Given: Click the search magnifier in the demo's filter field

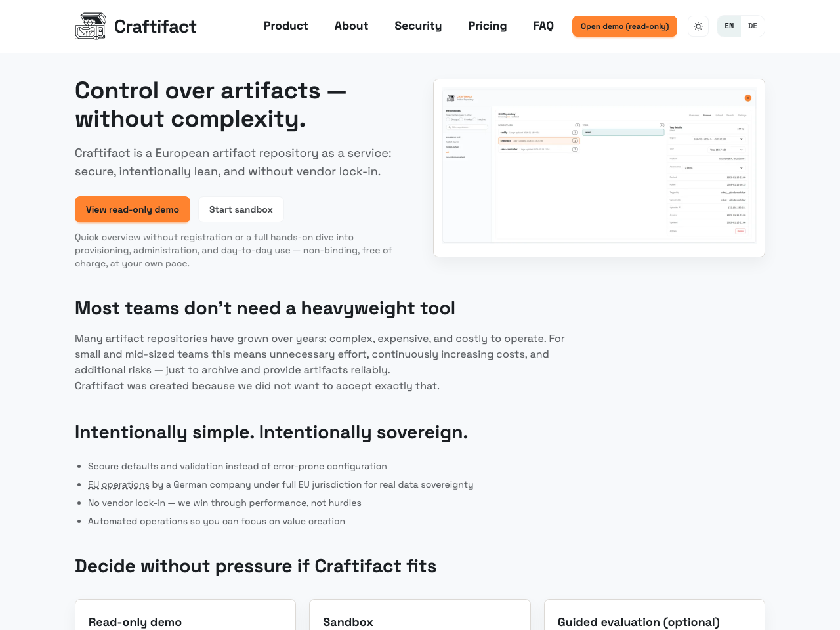Looking at the screenshot, I should click(450, 127).
